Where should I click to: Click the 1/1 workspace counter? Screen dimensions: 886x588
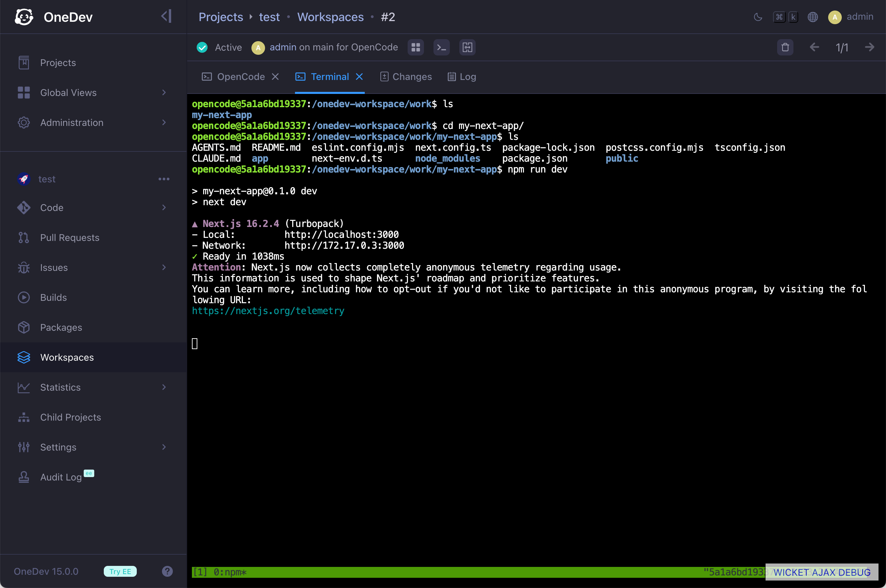(842, 47)
